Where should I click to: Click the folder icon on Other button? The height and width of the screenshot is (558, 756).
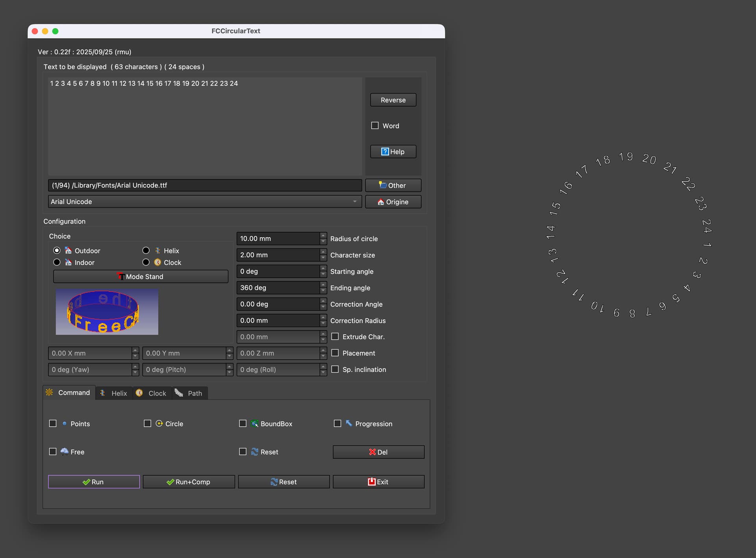point(382,185)
